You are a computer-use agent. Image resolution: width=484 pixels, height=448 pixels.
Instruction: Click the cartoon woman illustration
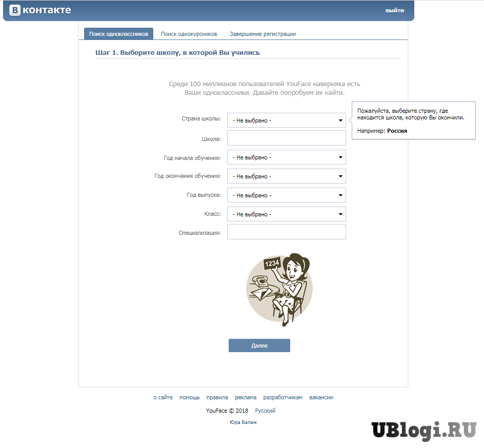(x=279, y=290)
